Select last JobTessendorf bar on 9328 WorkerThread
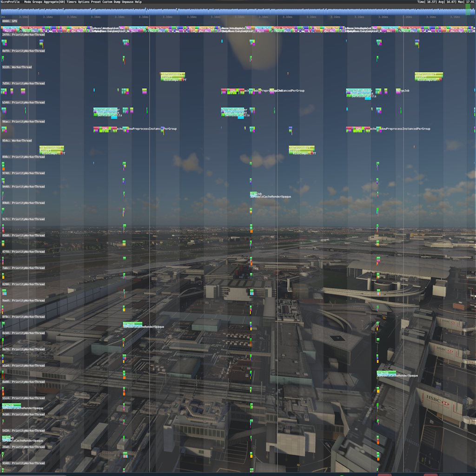 click(x=429, y=74)
